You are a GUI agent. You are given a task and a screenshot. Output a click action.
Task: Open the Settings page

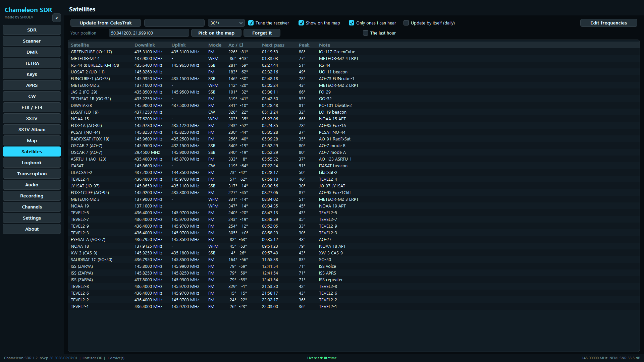click(32, 218)
